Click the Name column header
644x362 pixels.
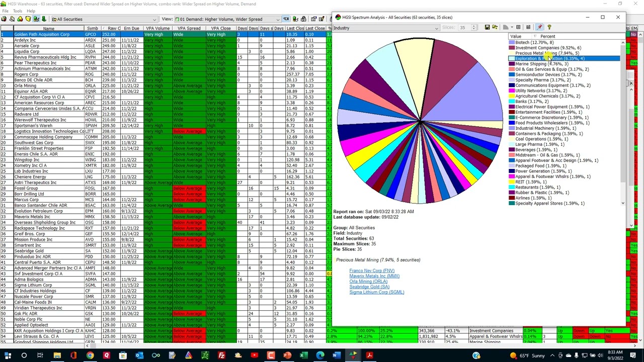(49, 28)
